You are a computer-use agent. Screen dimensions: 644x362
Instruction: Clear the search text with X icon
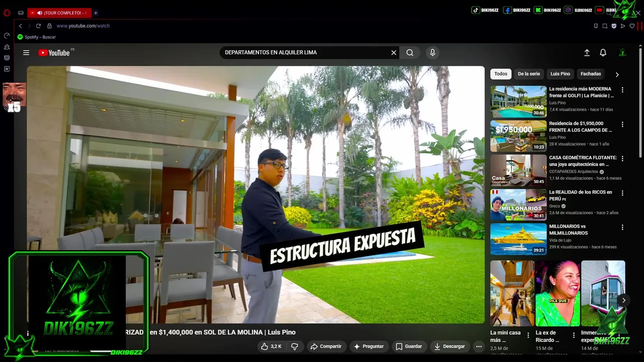[x=393, y=52]
